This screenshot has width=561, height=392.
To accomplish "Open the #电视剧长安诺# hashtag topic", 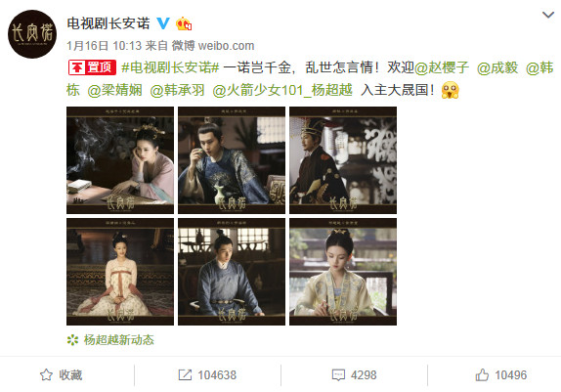I will 170,67.
